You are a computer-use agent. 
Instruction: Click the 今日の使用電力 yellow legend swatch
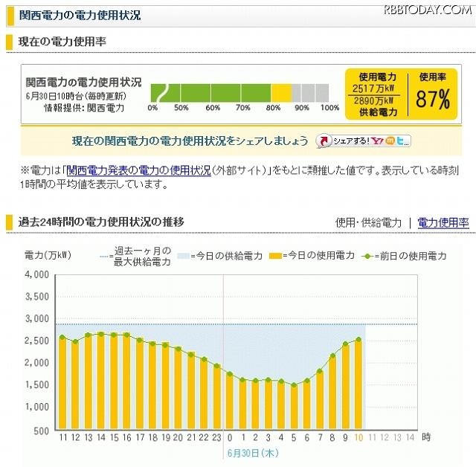point(275,256)
